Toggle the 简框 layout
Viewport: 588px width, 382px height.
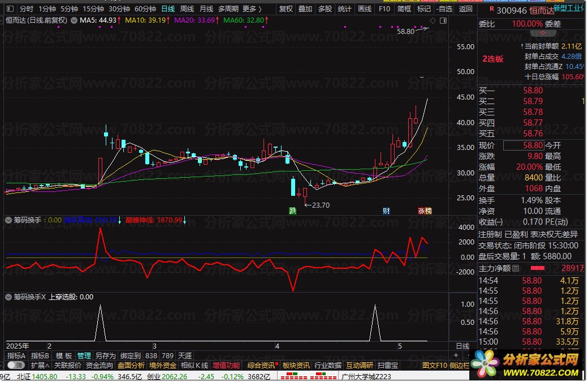404,8
